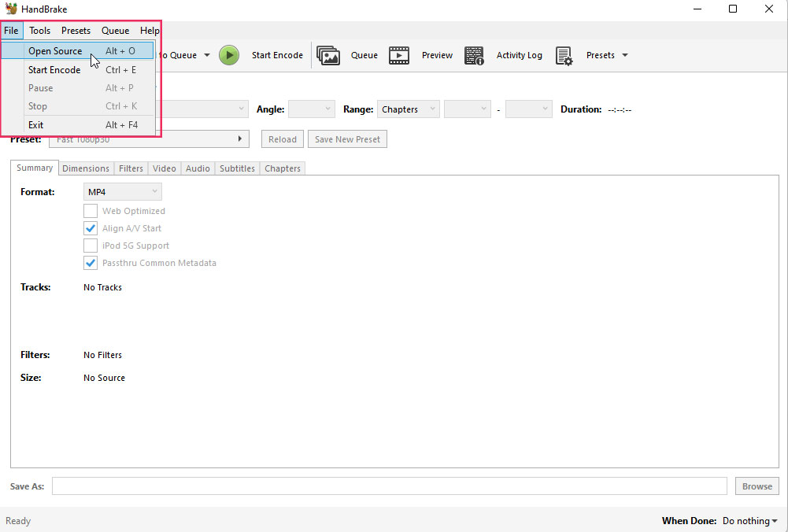Choose Exit from File menu
The image size is (788, 532).
(x=77, y=125)
